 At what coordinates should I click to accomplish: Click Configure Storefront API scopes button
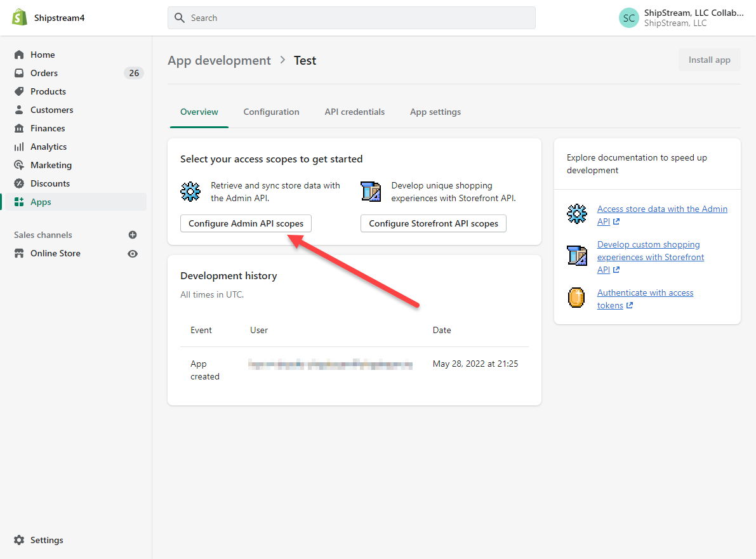(x=433, y=223)
